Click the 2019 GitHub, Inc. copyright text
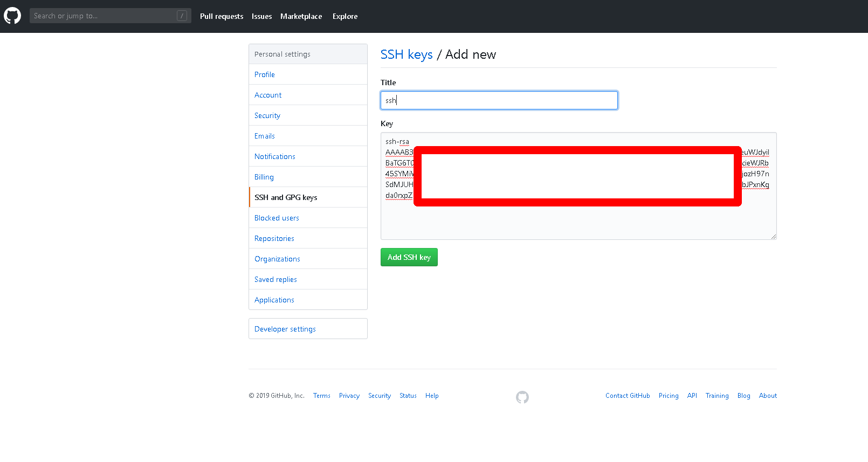The width and height of the screenshot is (868, 462). [277, 396]
